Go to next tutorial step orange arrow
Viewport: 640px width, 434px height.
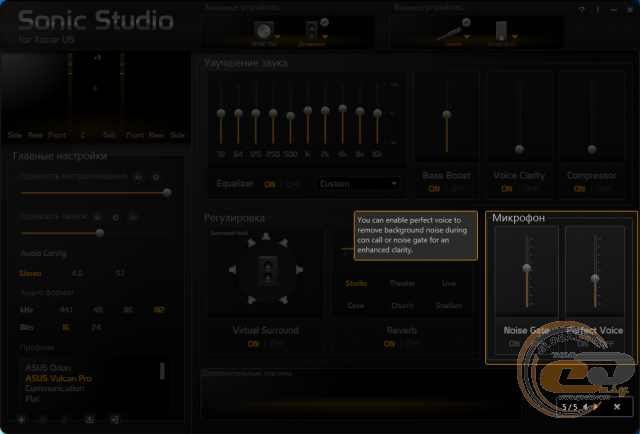[x=596, y=407]
